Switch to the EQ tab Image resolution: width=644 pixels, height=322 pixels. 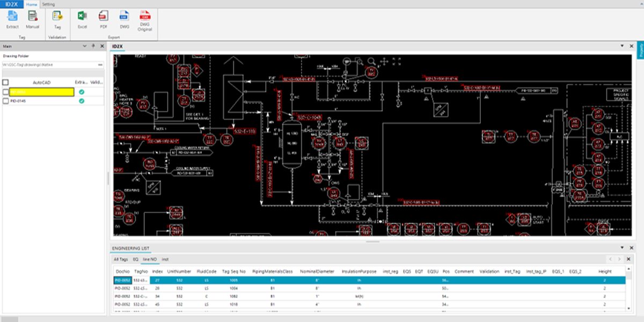pyautogui.click(x=135, y=259)
